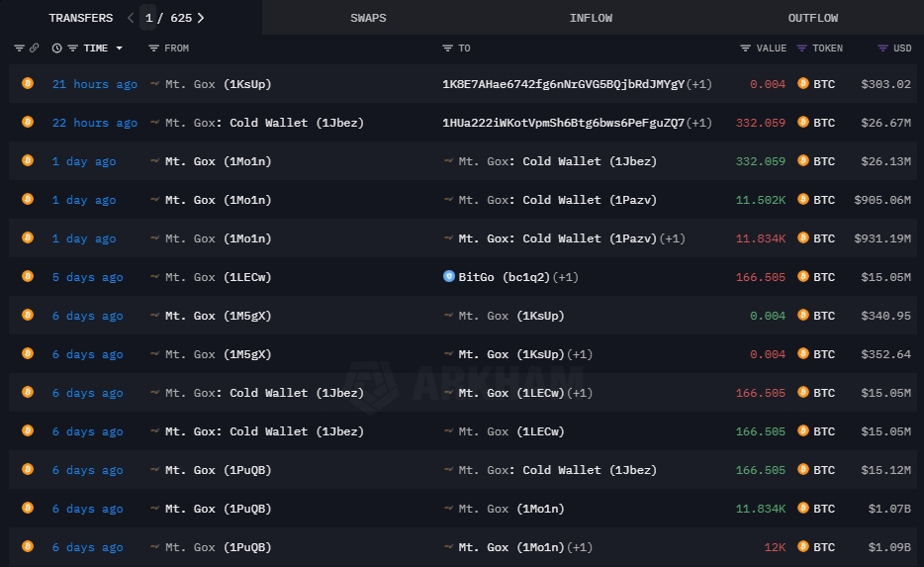Click the $352.64 USD value
Screen dimensions: 924x567
[885, 354]
